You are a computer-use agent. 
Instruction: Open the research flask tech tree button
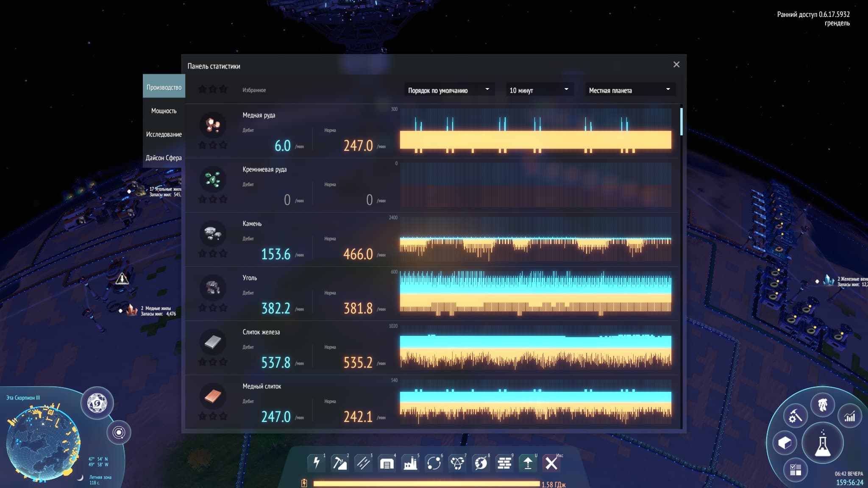pos(822,444)
